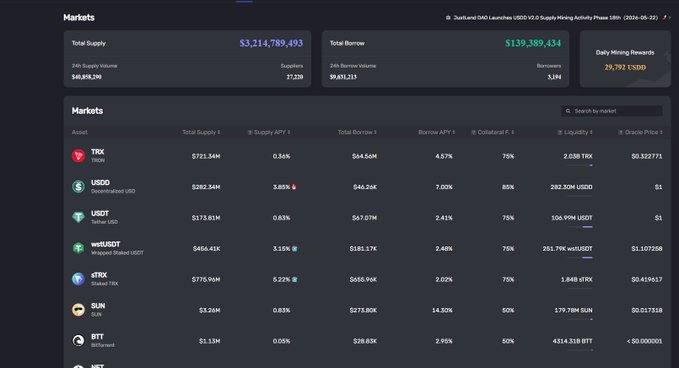Open the USDT market name
This screenshot has width=679, height=368.
point(100,213)
